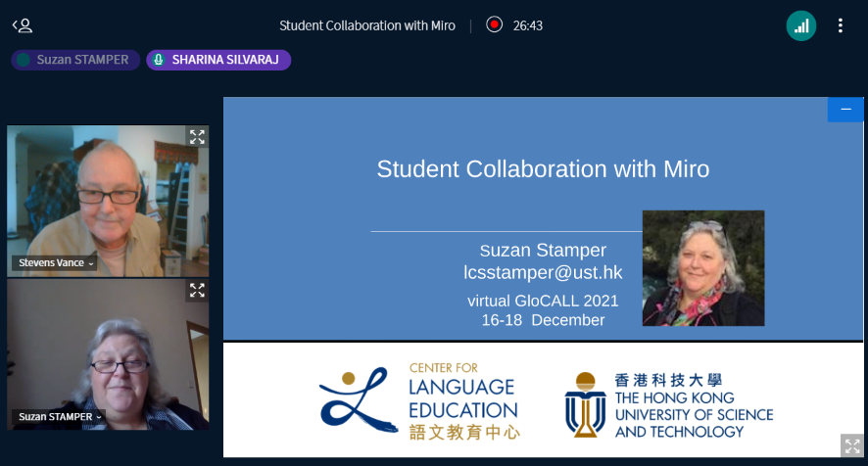Screen dimensions: 868x466
Task: Click the lcsstamper@ust.hk email on slide
Action: point(543,272)
